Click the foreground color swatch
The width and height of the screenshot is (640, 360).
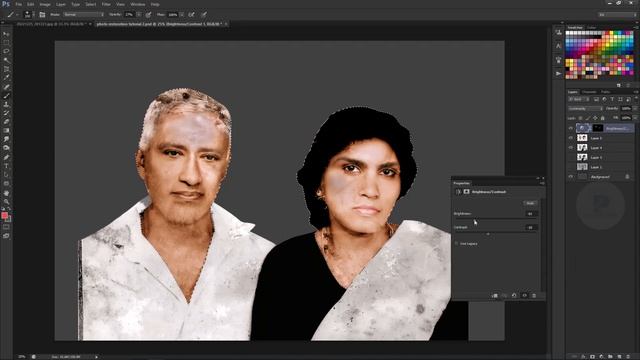tap(4, 216)
